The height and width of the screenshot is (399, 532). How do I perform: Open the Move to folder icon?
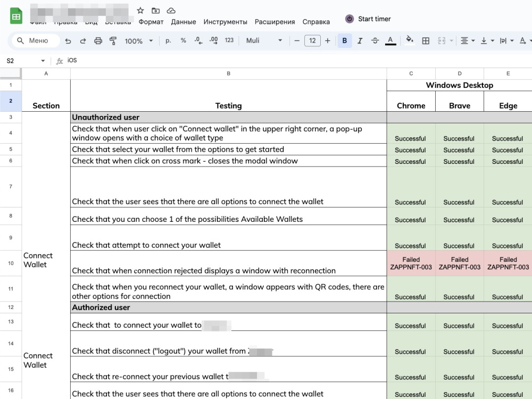155,10
